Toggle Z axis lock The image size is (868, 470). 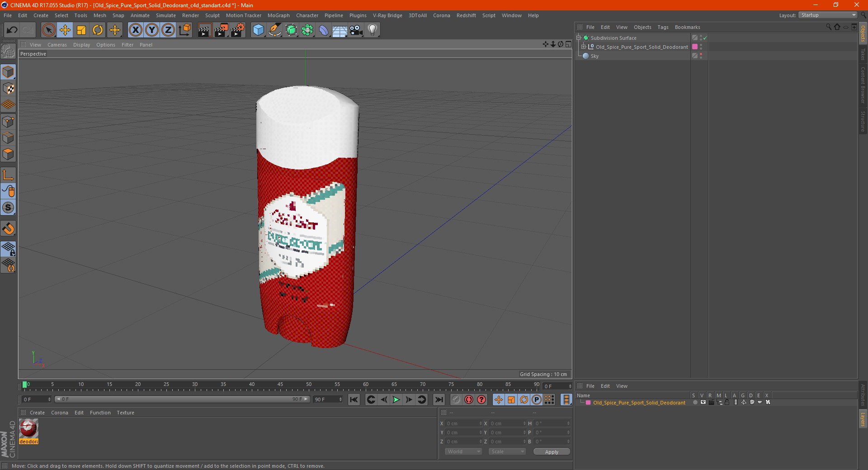click(168, 30)
